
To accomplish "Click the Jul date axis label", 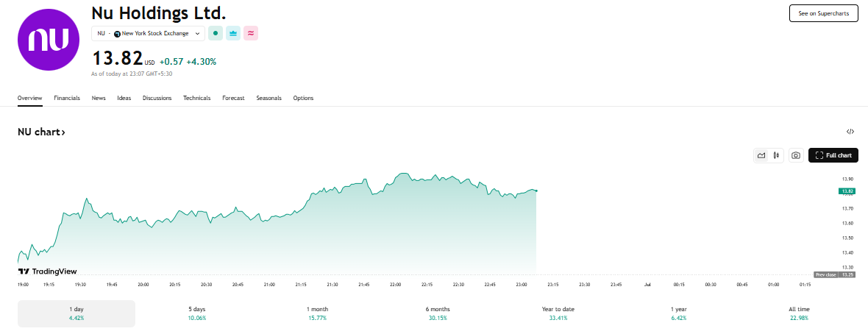I will coord(647,284).
